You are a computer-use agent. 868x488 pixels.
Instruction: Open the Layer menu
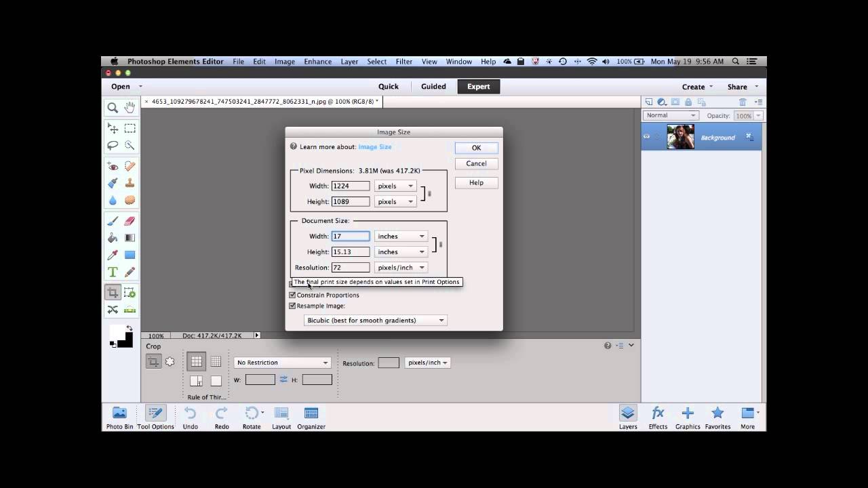point(349,62)
